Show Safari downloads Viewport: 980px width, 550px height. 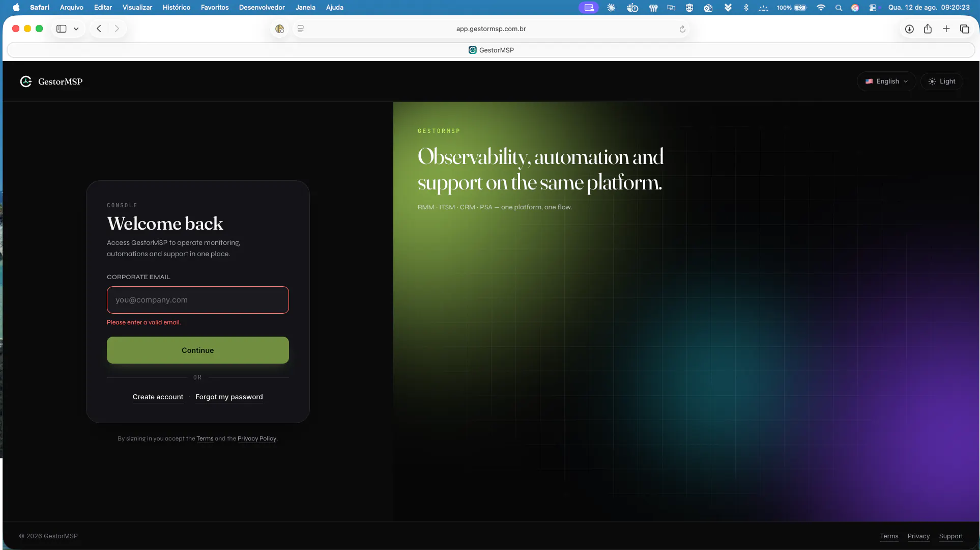pos(909,29)
